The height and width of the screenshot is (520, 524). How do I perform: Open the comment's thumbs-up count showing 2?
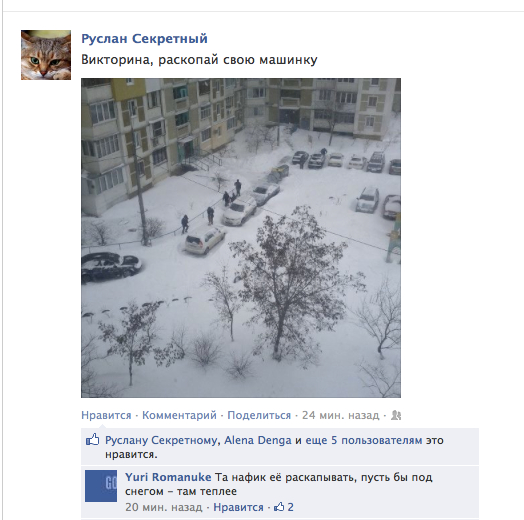[x=284, y=507]
